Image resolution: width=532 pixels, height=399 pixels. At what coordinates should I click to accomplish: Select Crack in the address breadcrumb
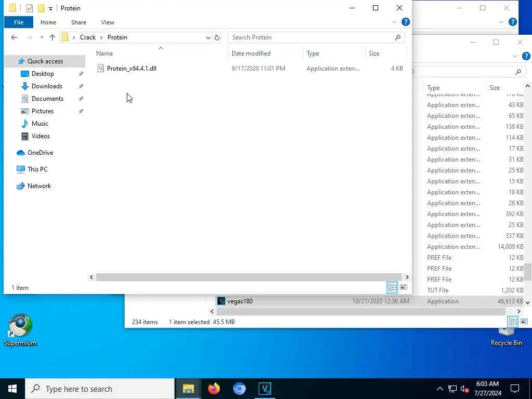pyautogui.click(x=87, y=37)
